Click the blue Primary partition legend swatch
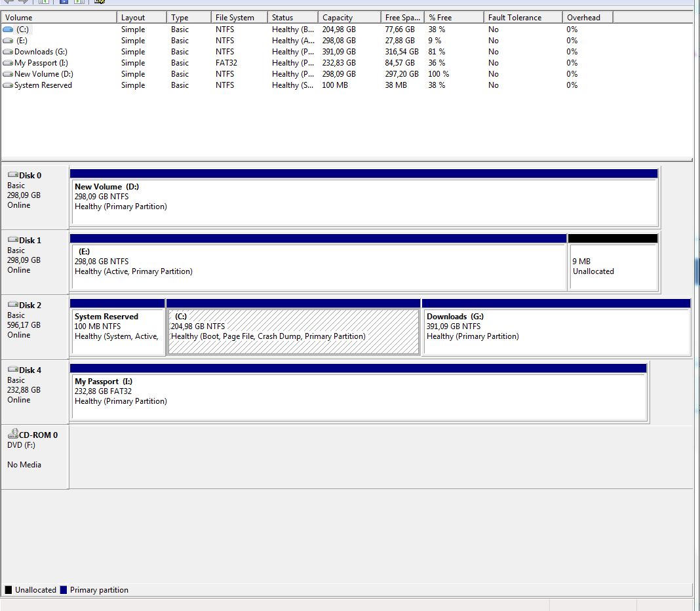 [x=64, y=590]
